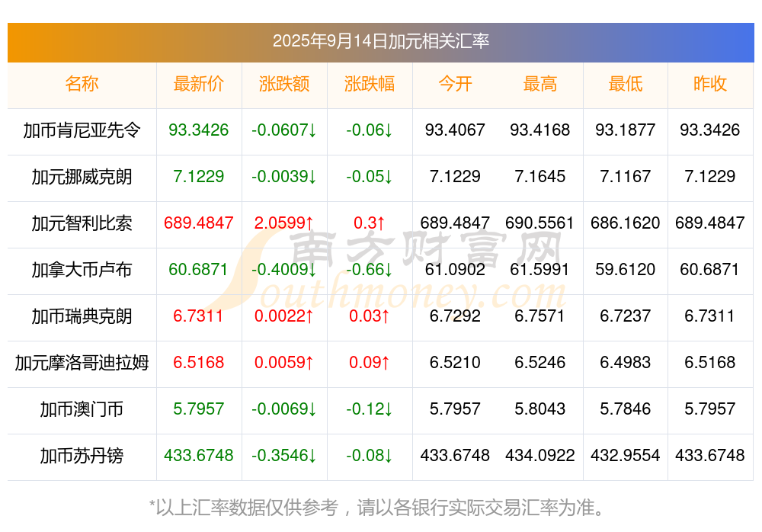Select the 最低 column header
Viewport: 762px width, 532px height.
(x=626, y=84)
